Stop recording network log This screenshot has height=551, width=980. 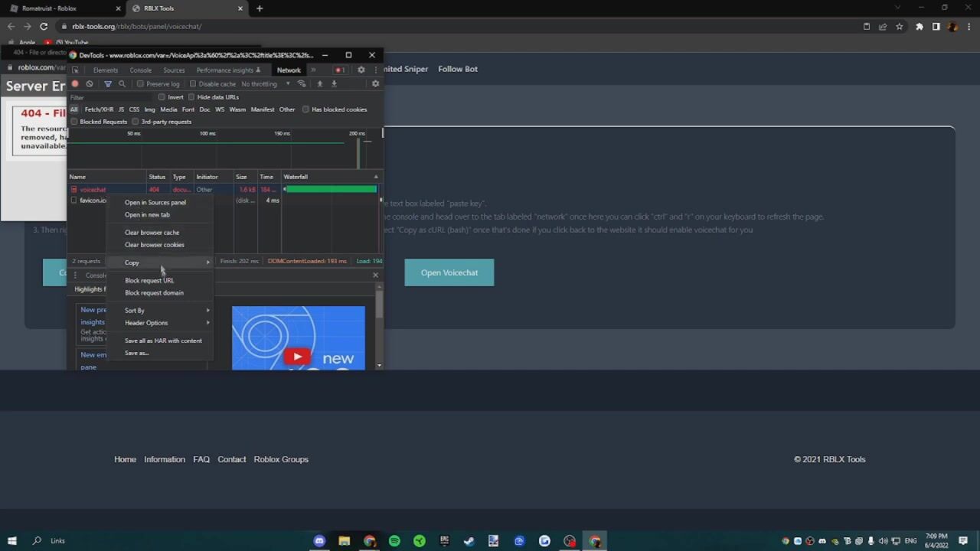coord(75,83)
